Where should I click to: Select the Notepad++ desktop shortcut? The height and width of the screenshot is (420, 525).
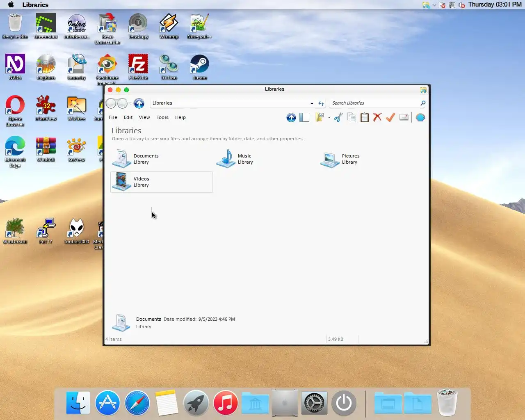[x=199, y=26]
